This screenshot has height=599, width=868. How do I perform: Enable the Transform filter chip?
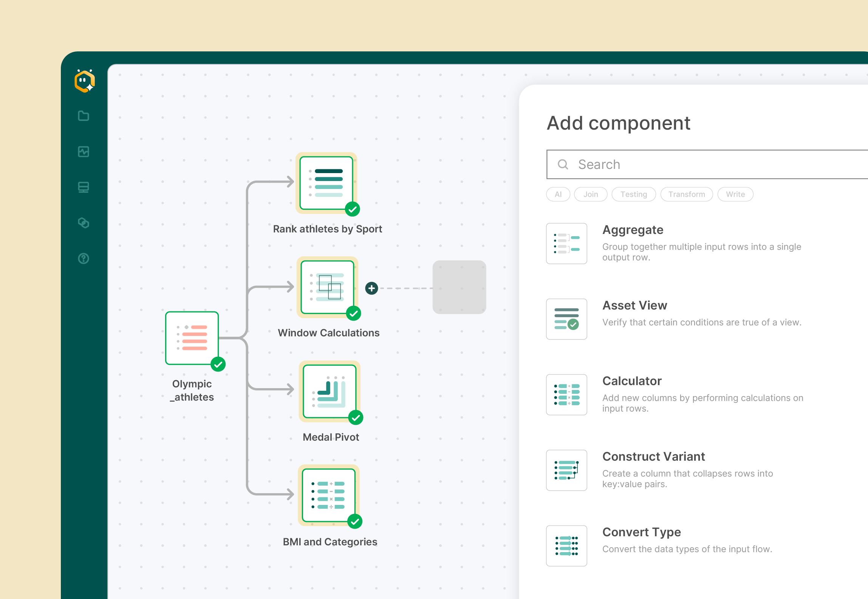click(x=686, y=194)
